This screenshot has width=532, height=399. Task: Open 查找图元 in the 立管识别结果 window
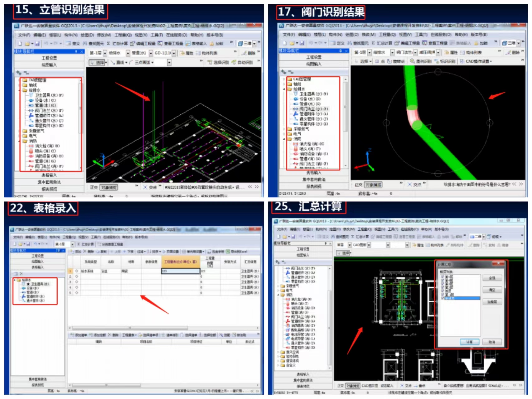pos(94,44)
